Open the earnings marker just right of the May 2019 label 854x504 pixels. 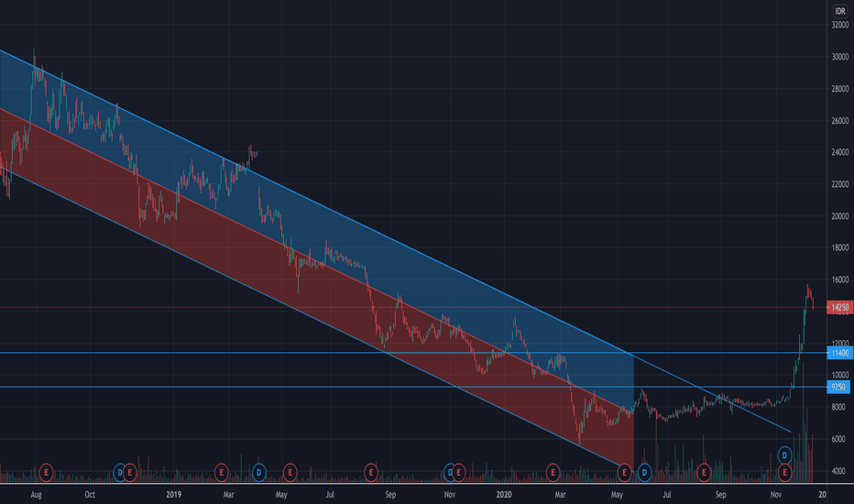coord(290,473)
